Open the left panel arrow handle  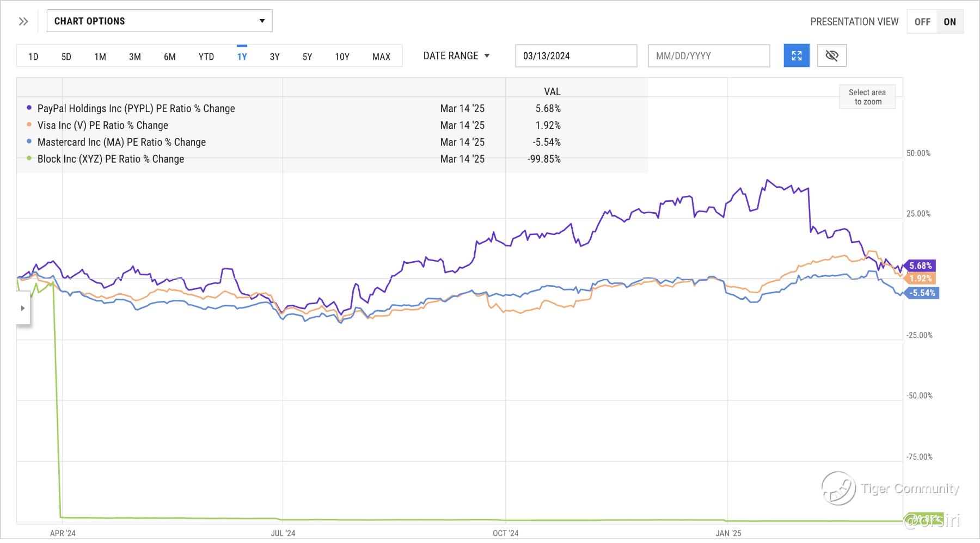point(22,308)
